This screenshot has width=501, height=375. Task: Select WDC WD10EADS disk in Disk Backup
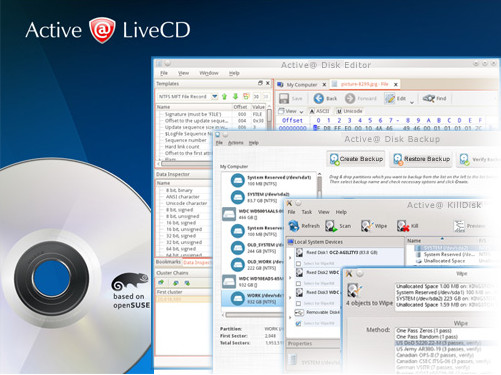[252, 282]
